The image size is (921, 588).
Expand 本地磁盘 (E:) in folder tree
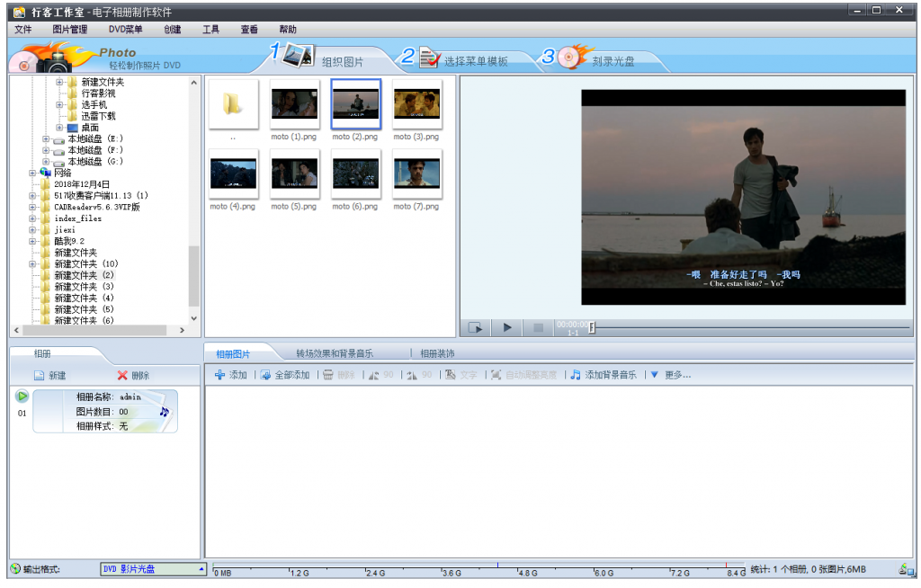(46, 139)
